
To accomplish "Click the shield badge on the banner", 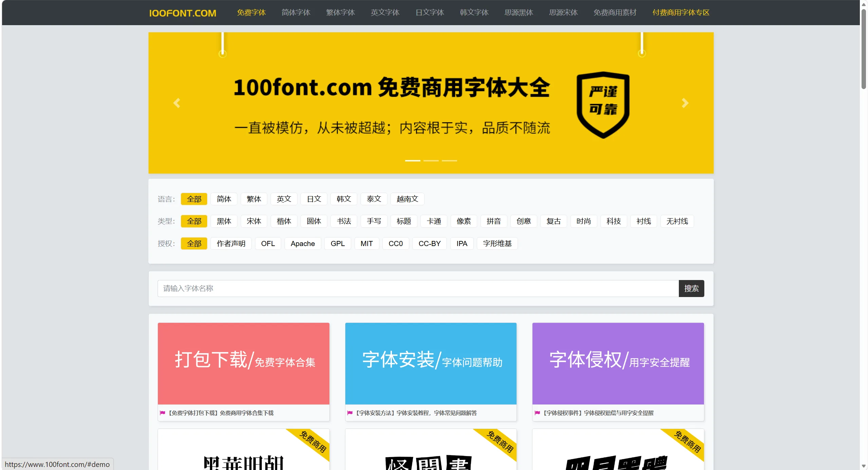I will tap(603, 105).
